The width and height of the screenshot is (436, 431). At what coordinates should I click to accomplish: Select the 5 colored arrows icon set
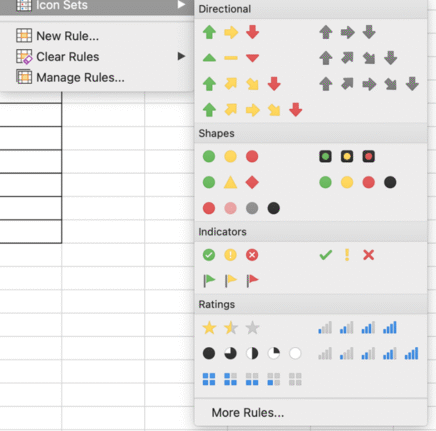pos(252,110)
